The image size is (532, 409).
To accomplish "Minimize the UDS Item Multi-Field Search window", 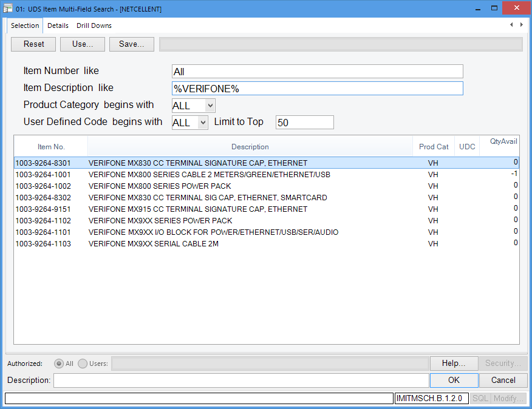I will point(478,8).
